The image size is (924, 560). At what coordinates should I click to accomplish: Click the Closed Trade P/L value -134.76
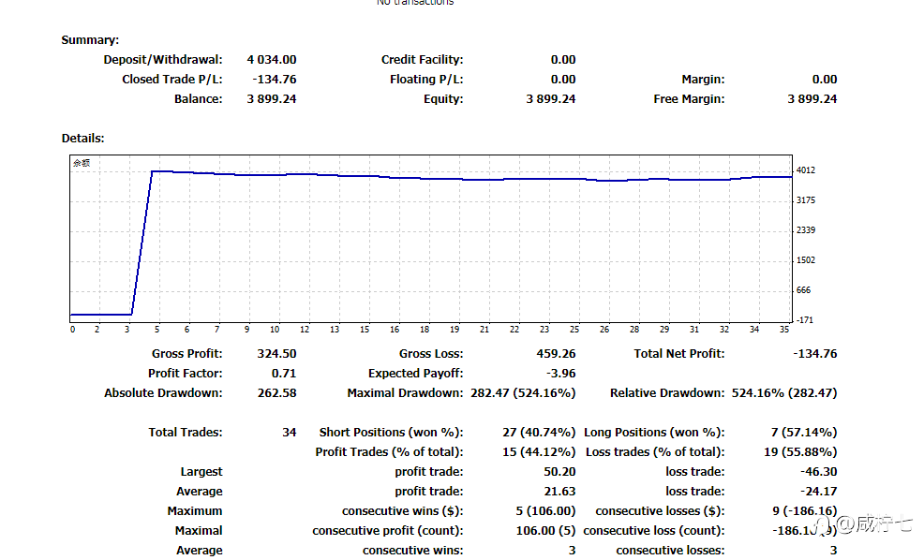274,79
